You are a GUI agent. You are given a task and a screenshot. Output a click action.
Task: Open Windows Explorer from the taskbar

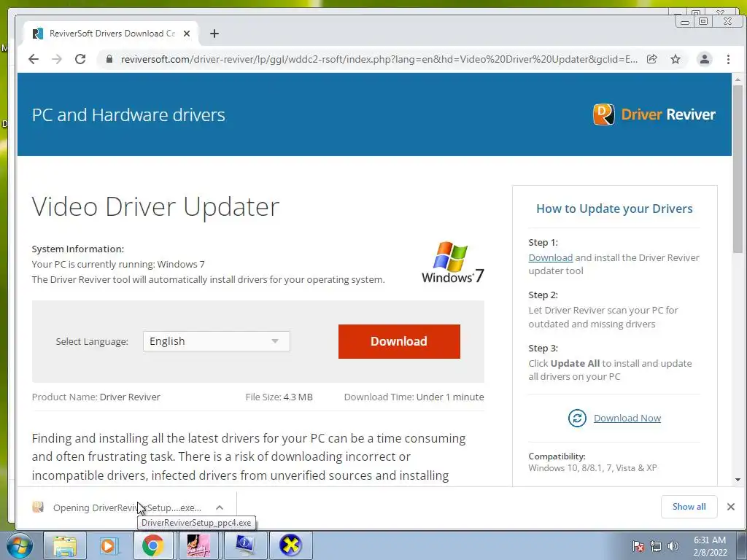tap(65, 545)
